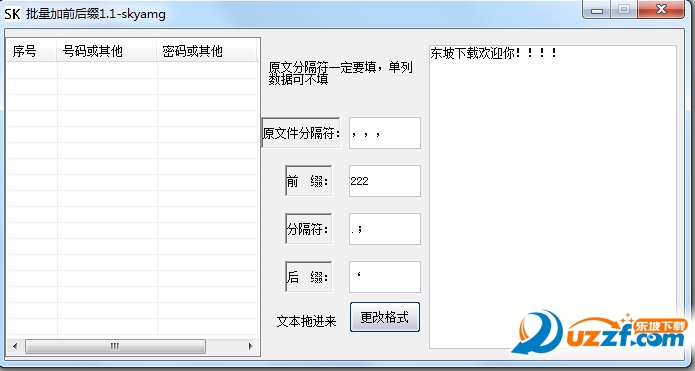
Task: Click the 密码或其他 column header
Action: click(207, 52)
